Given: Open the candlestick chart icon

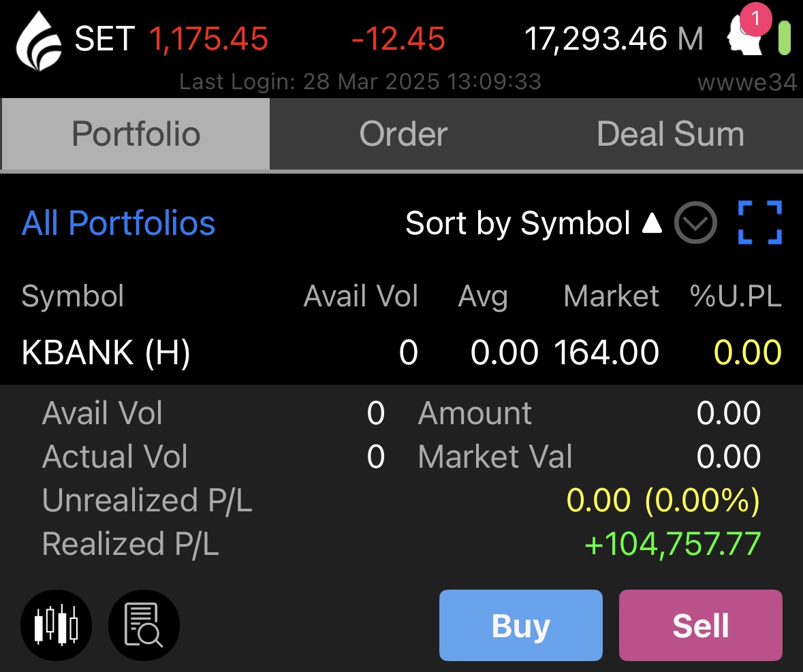Looking at the screenshot, I should 57,625.
